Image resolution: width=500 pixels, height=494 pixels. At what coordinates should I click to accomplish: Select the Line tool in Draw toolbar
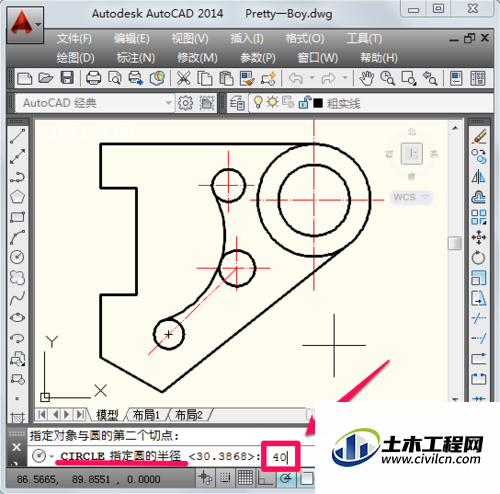[x=17, y=136]
